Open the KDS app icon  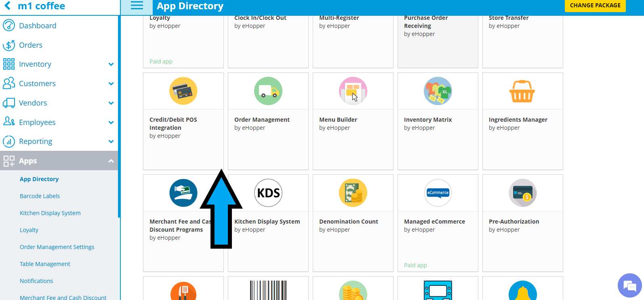268,193
